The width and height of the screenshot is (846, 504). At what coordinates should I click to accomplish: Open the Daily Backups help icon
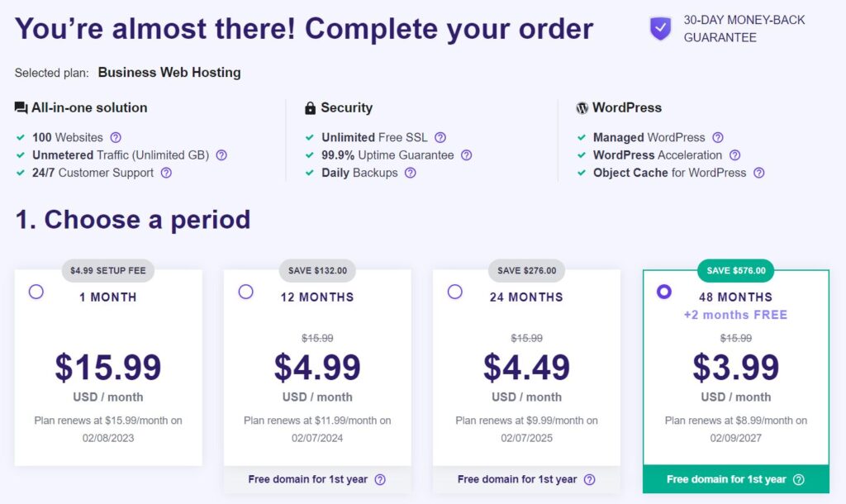(411, 174)
